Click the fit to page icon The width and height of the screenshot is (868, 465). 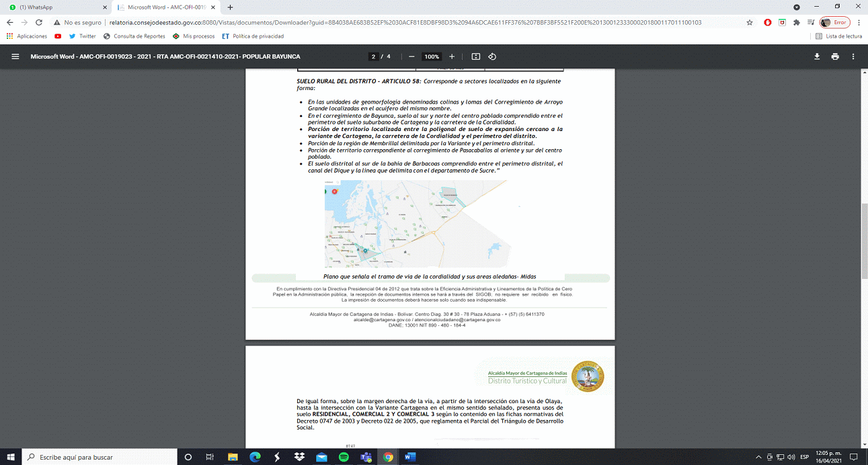pyautogui.click(x=476, y=56)
